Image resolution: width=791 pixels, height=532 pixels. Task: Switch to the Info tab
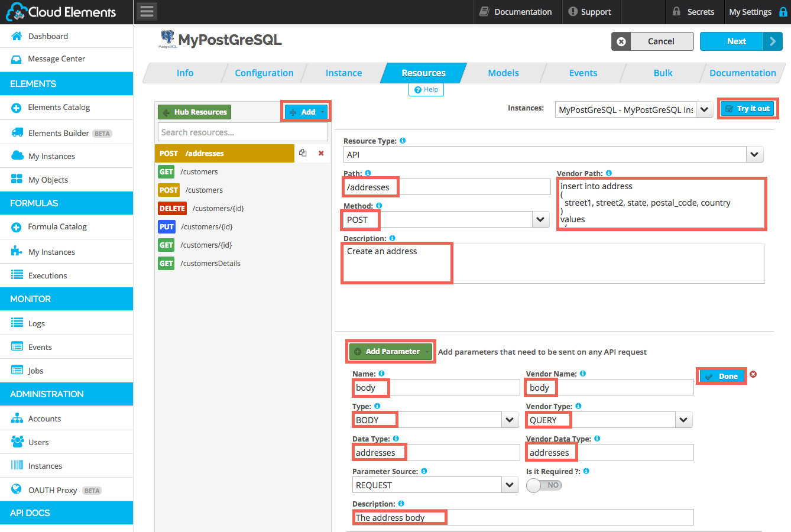click(x=185, y=73)
